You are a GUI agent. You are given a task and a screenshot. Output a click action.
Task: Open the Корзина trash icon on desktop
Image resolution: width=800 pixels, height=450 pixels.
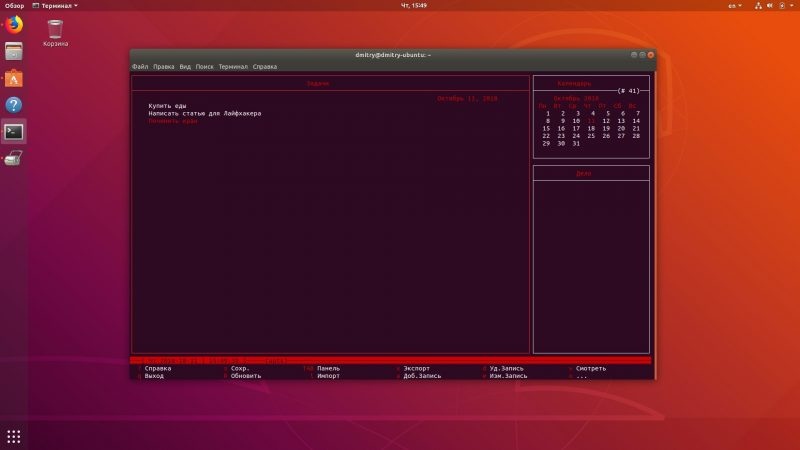pyautogui.click(x=55, y=33)
